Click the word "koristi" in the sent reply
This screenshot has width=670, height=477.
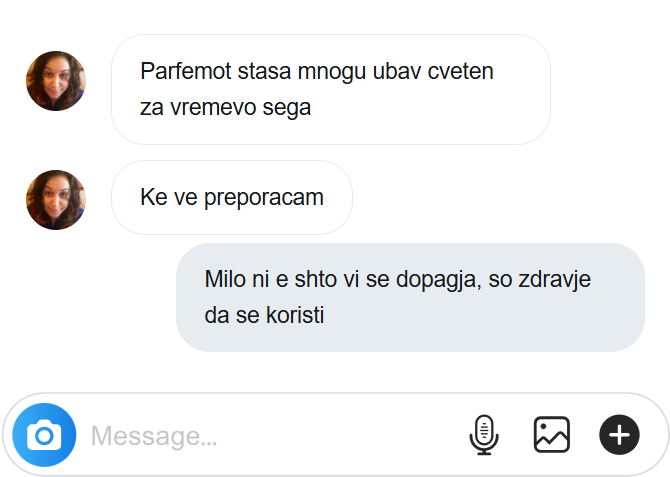[x=295, y=315]
